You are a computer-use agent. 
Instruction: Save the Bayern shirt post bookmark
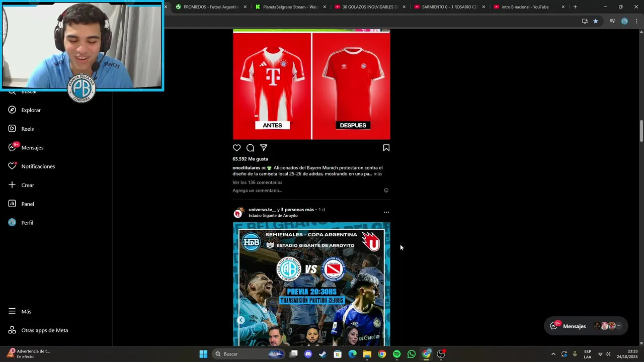click(386, 148)
